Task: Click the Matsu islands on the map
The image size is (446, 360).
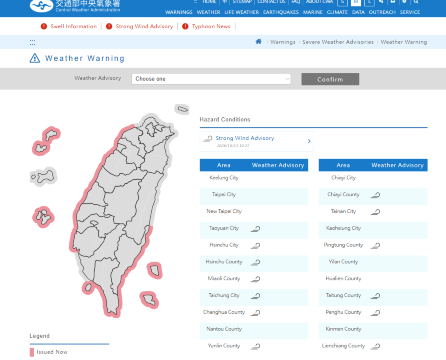Action: click(46, 141)
